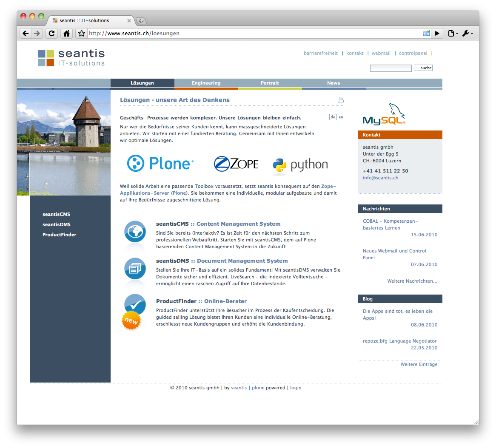Open the ProductFinder :: Online-Berater heading
This screenshot has height=448, width=496.
pyautogui.click(x=201, y=301)
